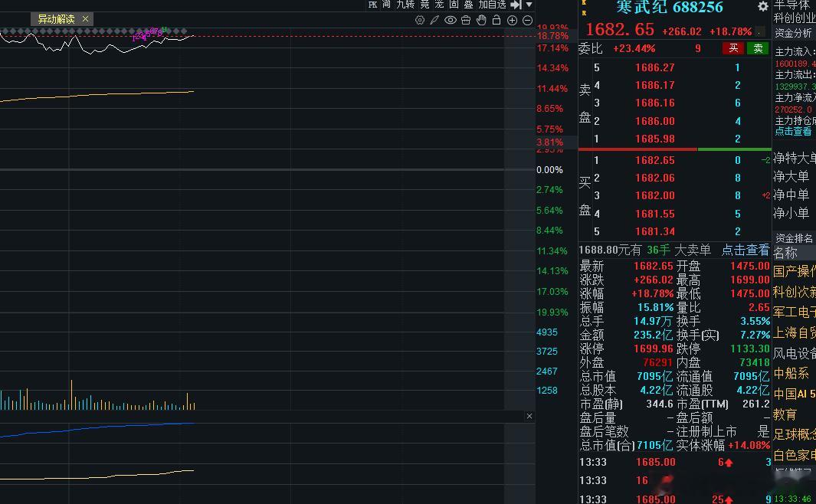Image resolution: width=816 pixels, height=504 pixels.
Task: Close the 异动解读 tag
Action: pyautogui.click(x=85, y=18)
